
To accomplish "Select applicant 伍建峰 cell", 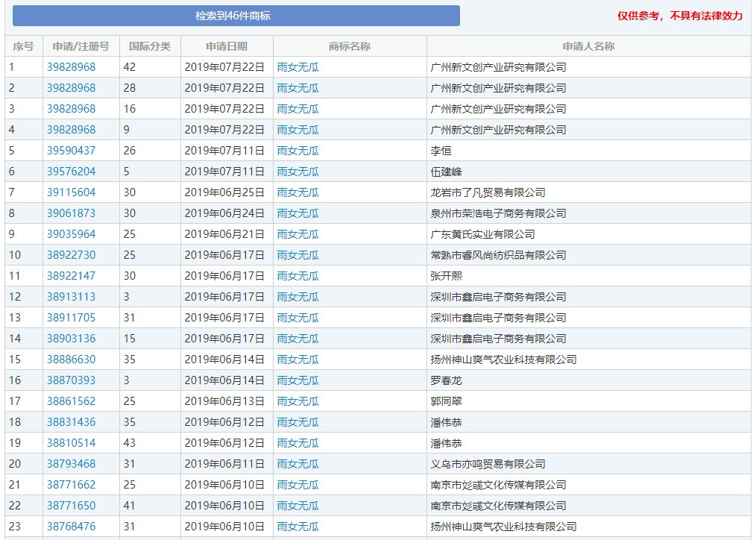I will tap(589, 171).
